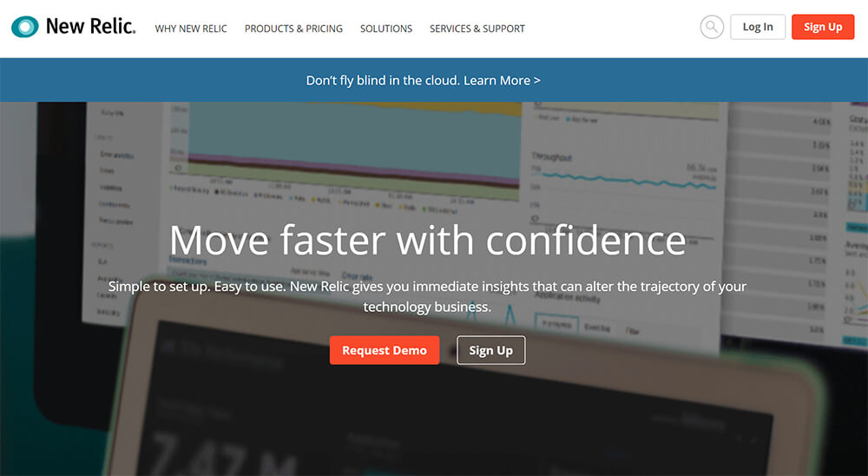Viewport: 868px width, 476px height.
Task: Follow the Learn More banner link
Action: pyautogui.click(x=502, y=81)
